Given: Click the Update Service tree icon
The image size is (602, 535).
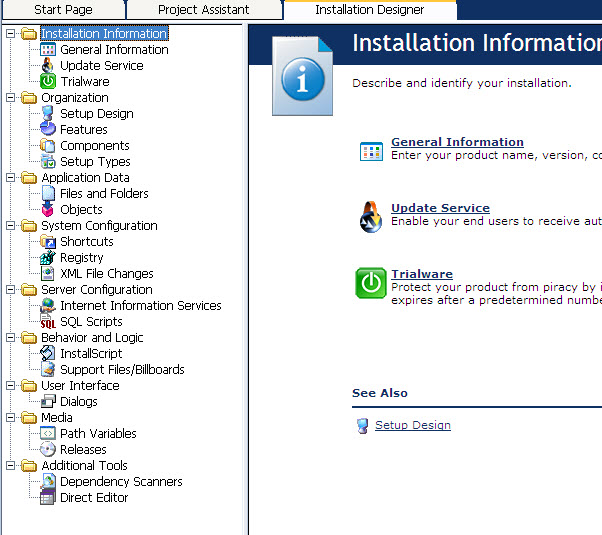Looking at the screenshot, I should (x=48, y=66).
